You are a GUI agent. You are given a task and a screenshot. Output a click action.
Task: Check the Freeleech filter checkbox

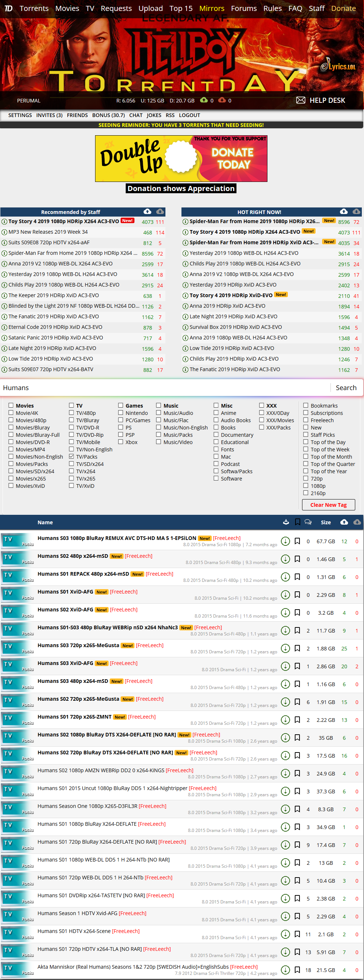tap(305, 420)
